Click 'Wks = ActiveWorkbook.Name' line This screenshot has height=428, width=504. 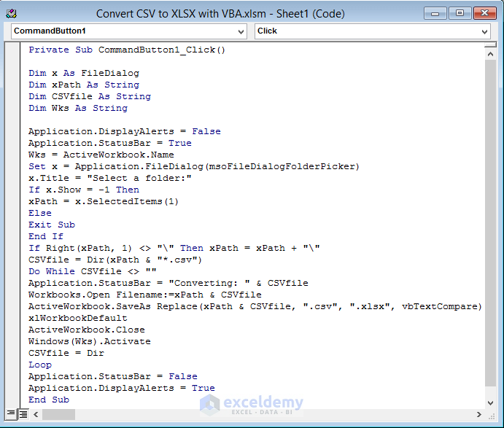[101, 155]
